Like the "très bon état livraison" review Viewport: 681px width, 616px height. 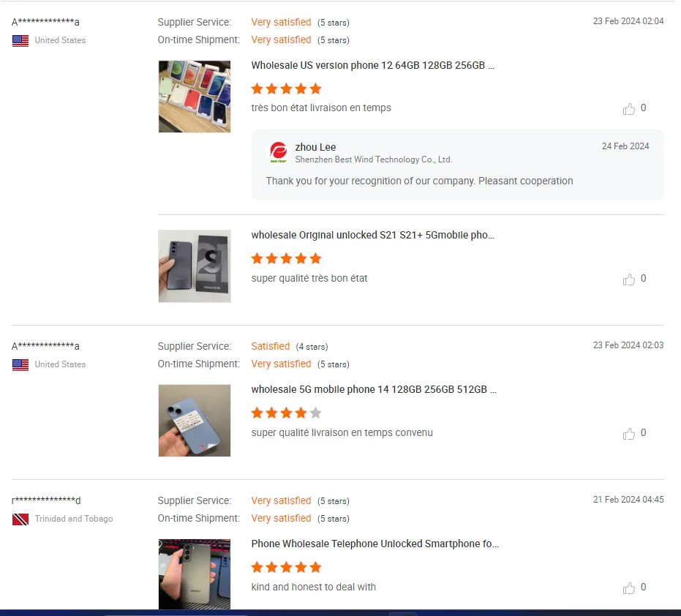[628, 108]
